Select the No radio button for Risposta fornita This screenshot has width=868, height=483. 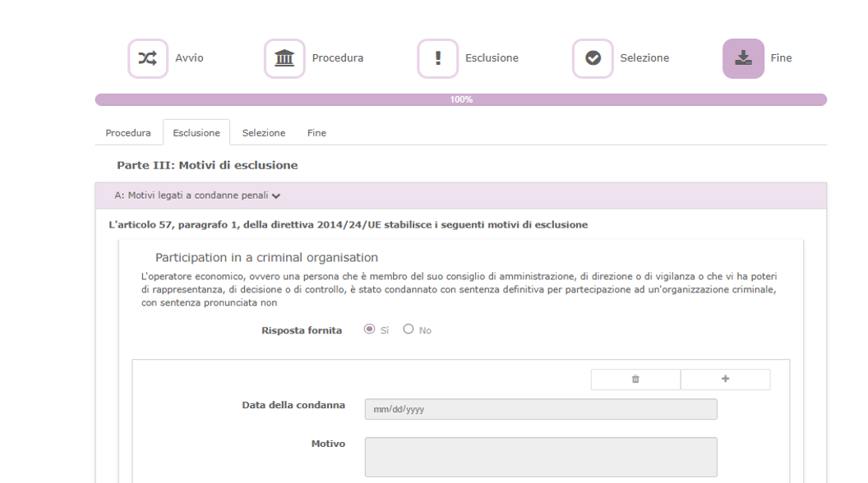[x=409, y=329]
